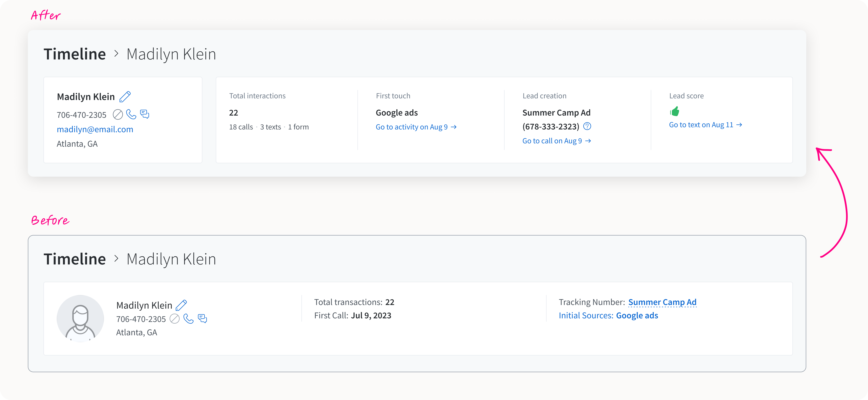Click green thumbs-up lead score icon

(x=675, y=111)
